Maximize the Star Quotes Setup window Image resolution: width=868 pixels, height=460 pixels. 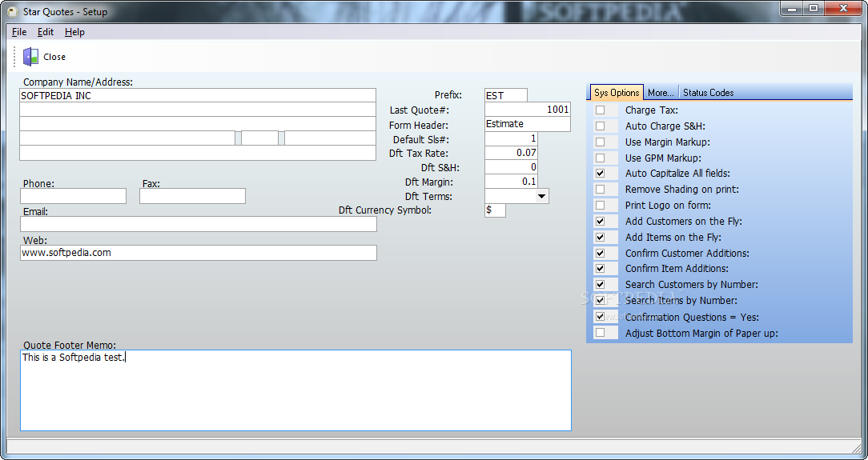(x=814, y=8)
